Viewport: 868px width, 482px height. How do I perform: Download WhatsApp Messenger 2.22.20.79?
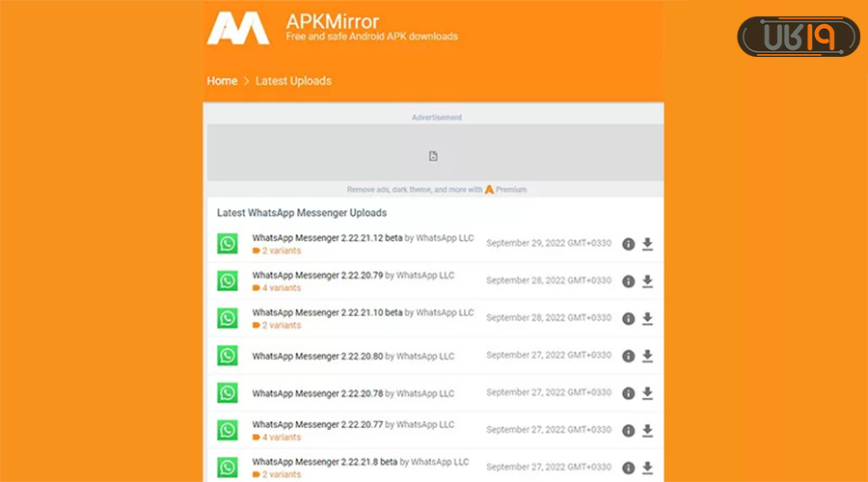(647, 281)
